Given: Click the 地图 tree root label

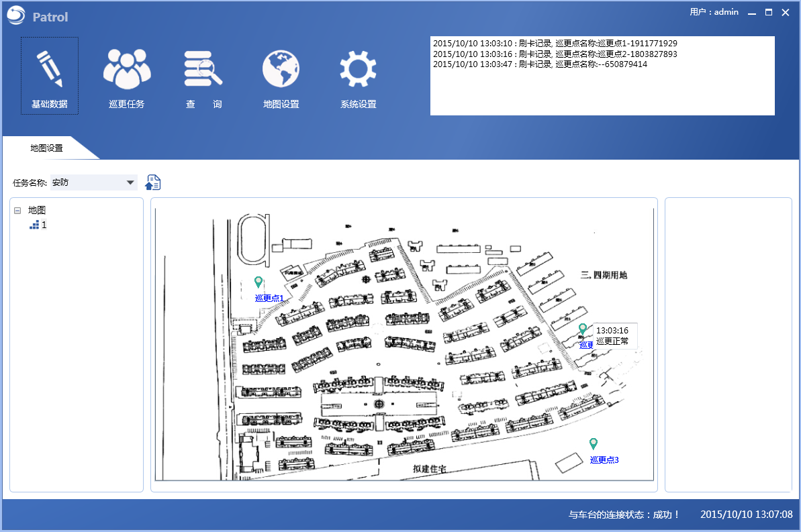Looking at the screenshot, I should [x=37, y=211].
